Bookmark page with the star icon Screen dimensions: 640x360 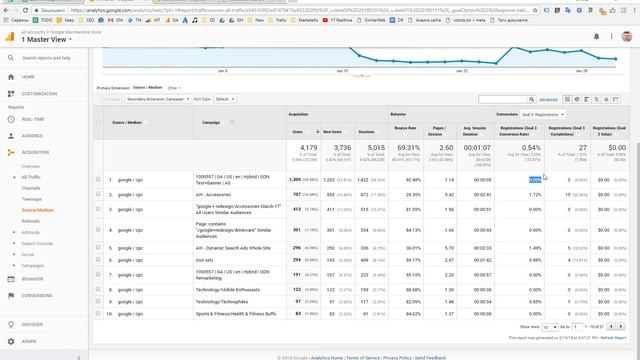[x=535, y=10]
